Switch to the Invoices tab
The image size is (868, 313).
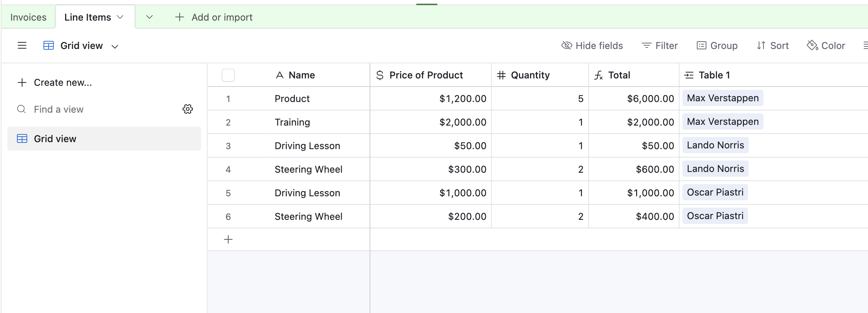pos(28,17)
